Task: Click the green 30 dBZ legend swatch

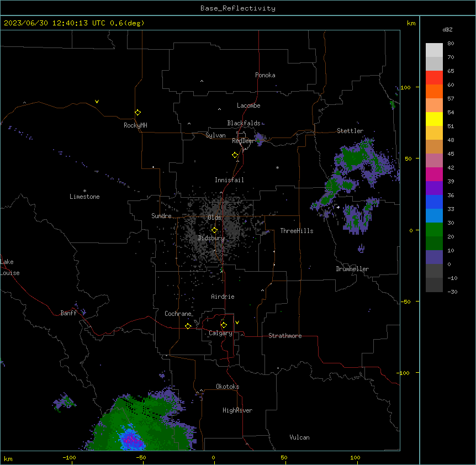Action: pyautogui.click(x=434, y=230)
